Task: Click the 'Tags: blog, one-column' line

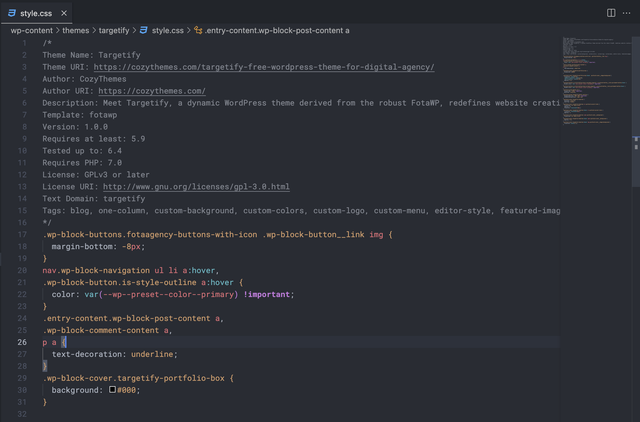Action: (301, 211)
